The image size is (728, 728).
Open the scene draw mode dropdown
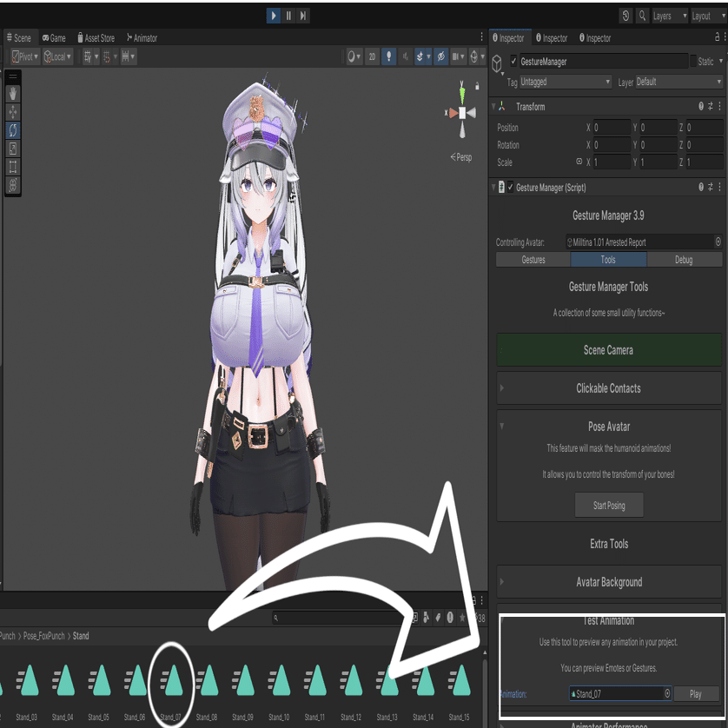354,56
